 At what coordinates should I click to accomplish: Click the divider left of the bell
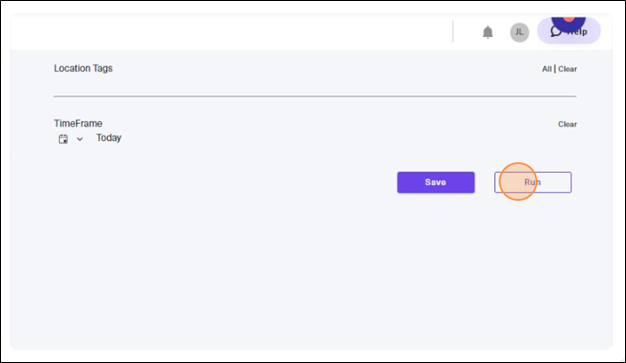(453, 32)
